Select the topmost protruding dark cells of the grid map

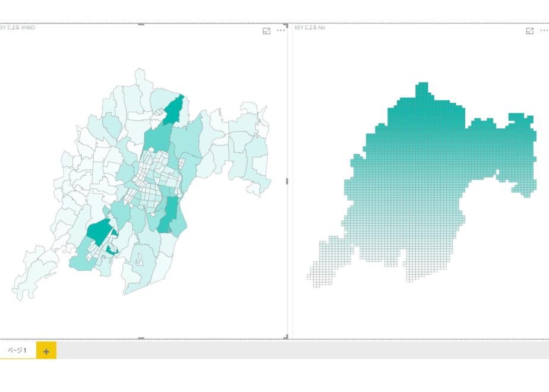pyautogui.click(x=423, y=89)
